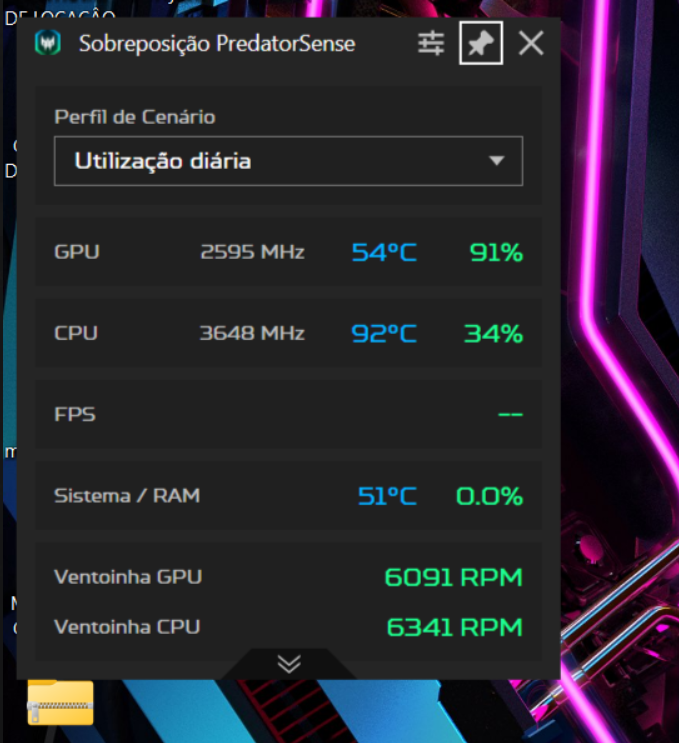The image size is (679, 743).
Task: Click the dropdown arrow beside Utilização diária
Action: (x=496, y=161)
